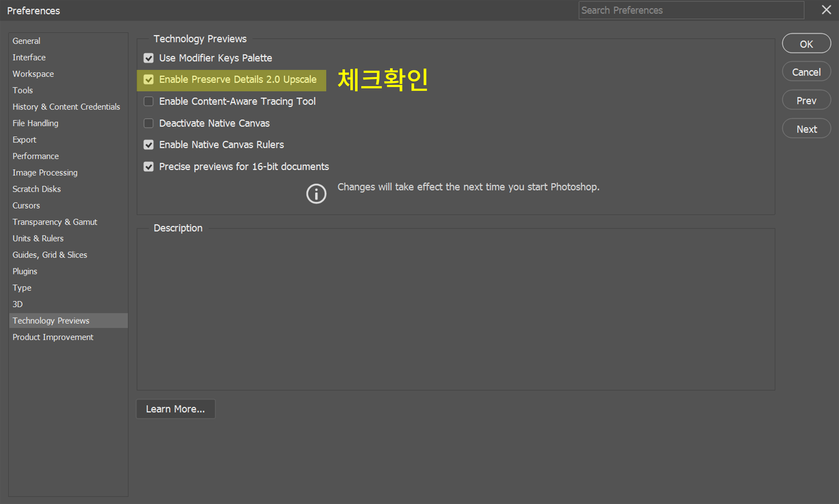Switch to Interface preferences
Screen dimensions: 839x504
[x=29, y=57]
